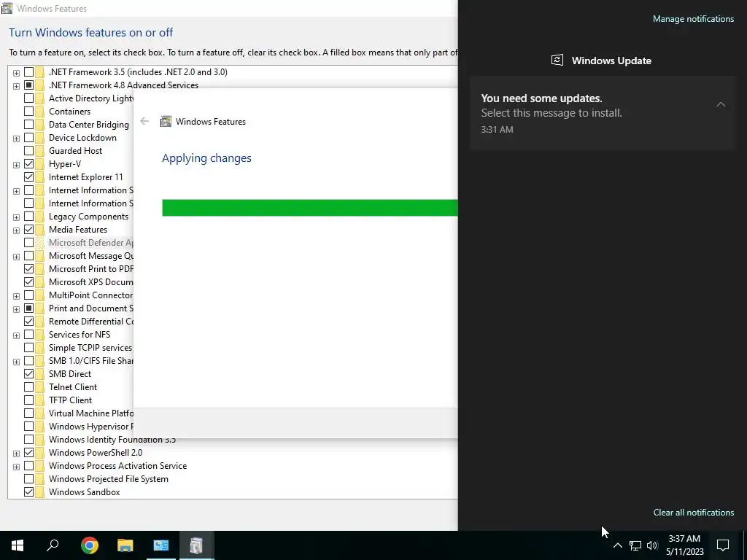Open the clock showing 3:37 AM
The width and height of the screenshot is (747, 560).
(x=684, y=545)
